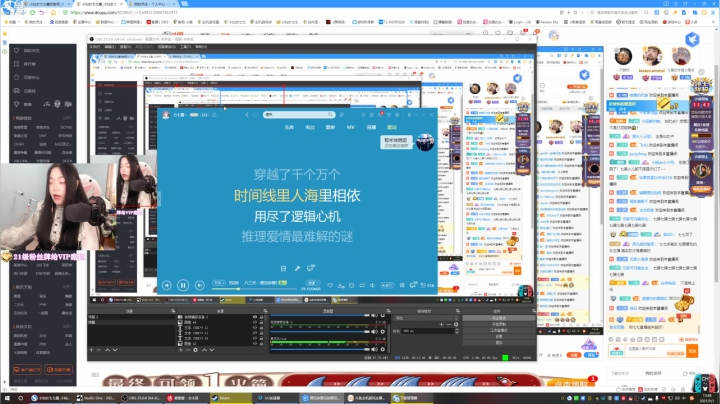Toggle lock on 视频捕获设备 2 source

click(261, 317)
